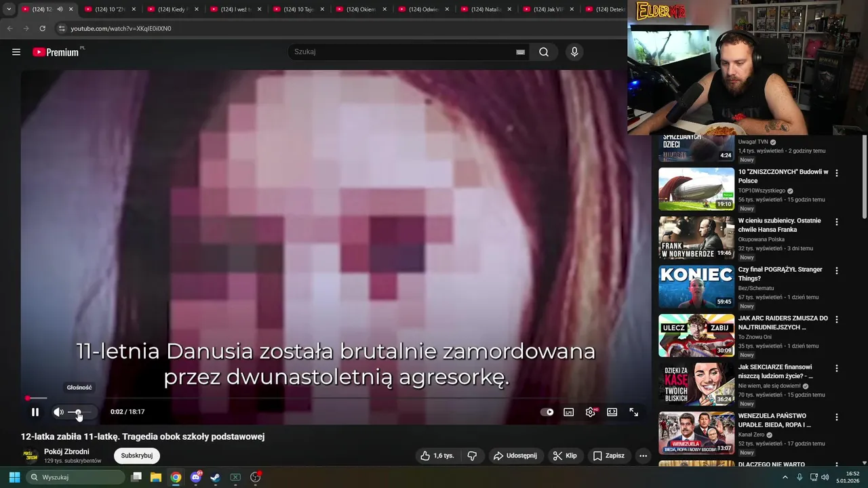Click the browser back arrow
The image size is (868, 488).
click(x=9, y=28)
